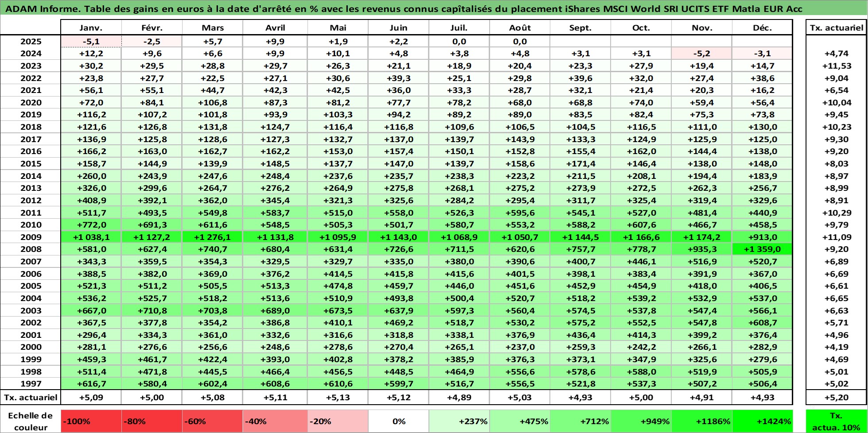The height and width of the screenshot is (433, 868).
Task: Select cell +1 359,0 in December 2008
Action: point(762,249)
